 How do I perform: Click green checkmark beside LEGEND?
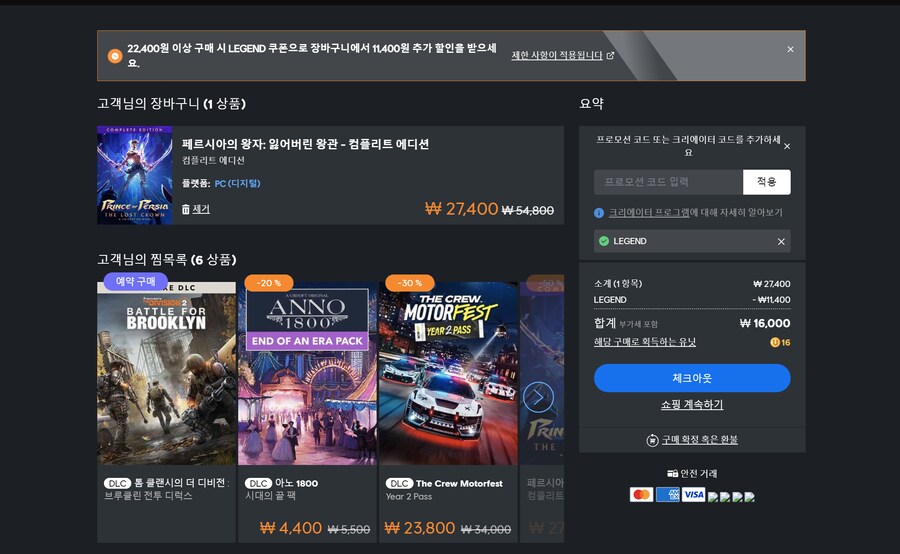click(604, 241)
